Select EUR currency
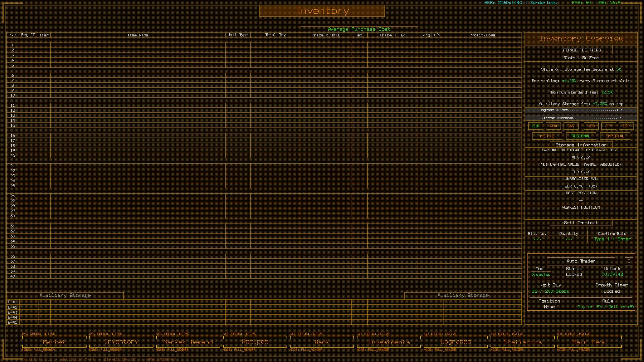 (536, 126)
